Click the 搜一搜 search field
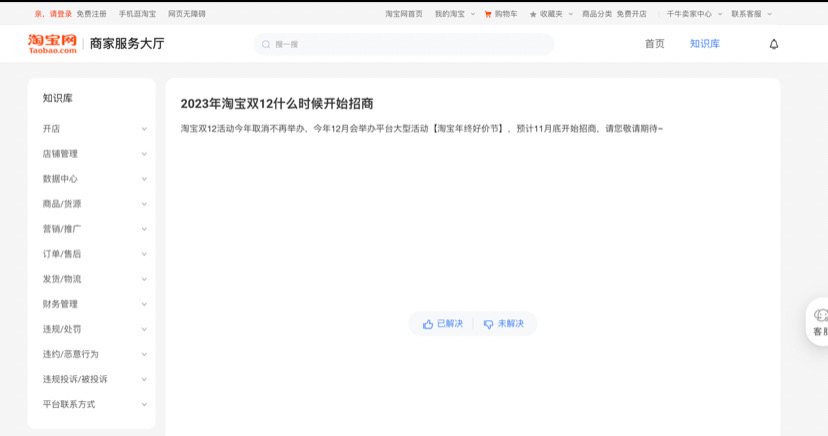This screenshot has height=436, width=828. pyautogui.click(x=404, y=44)
